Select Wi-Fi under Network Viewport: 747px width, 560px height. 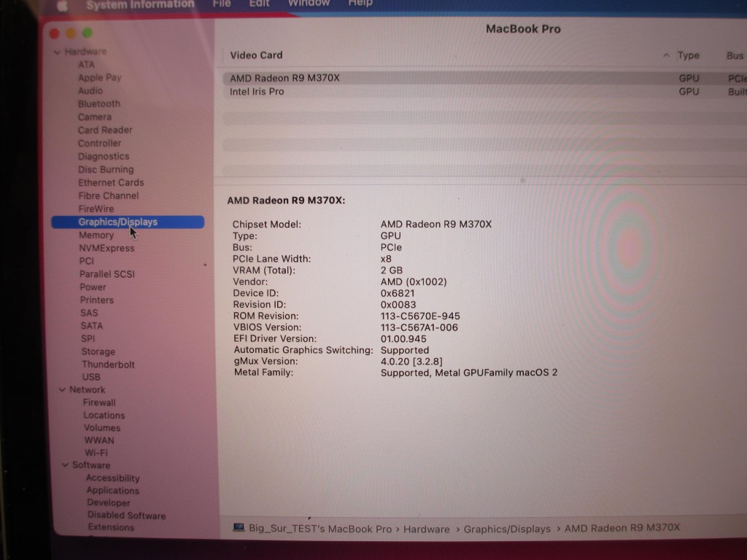(96, 452)
